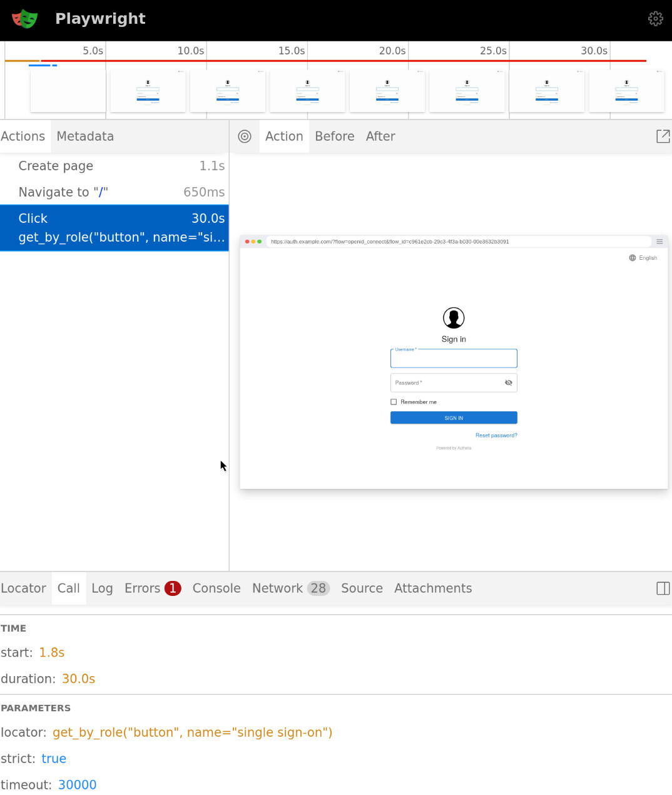
Task: Click the Reset password link
Action: 496,436
